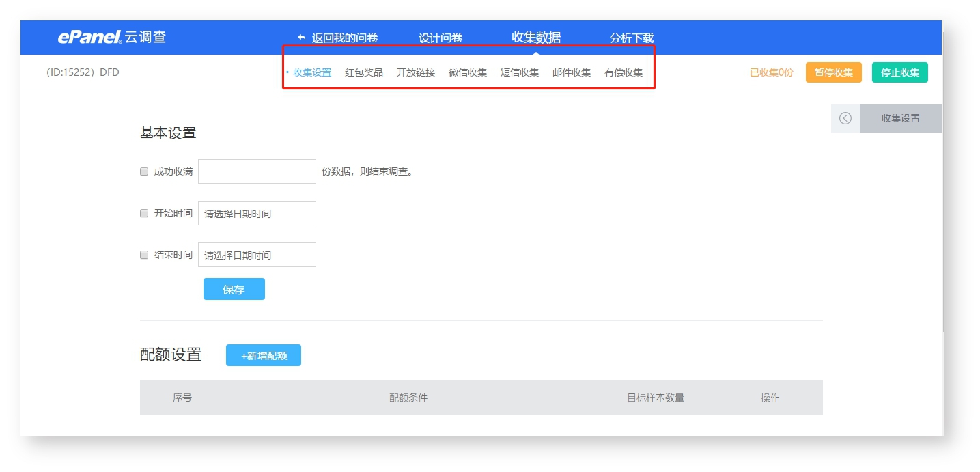Collapse side panel with circled arrow icon

coord(845,118)
